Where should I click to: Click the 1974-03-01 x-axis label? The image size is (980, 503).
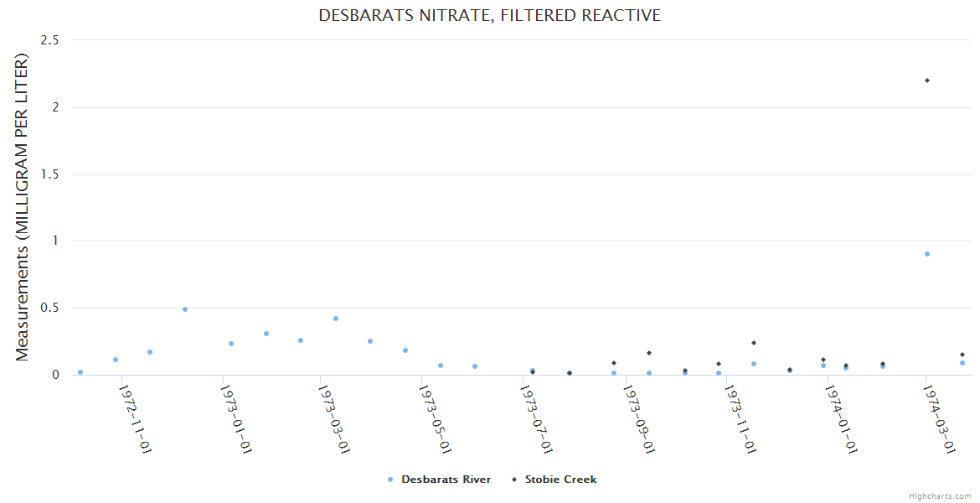939,419
